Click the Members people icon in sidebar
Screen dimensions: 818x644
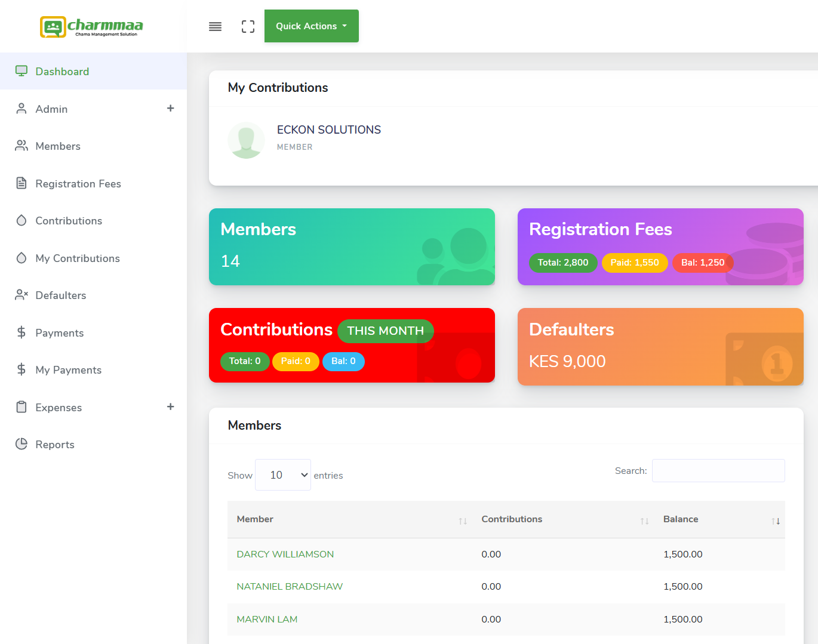pyautogui.click(x=21, y=146)
